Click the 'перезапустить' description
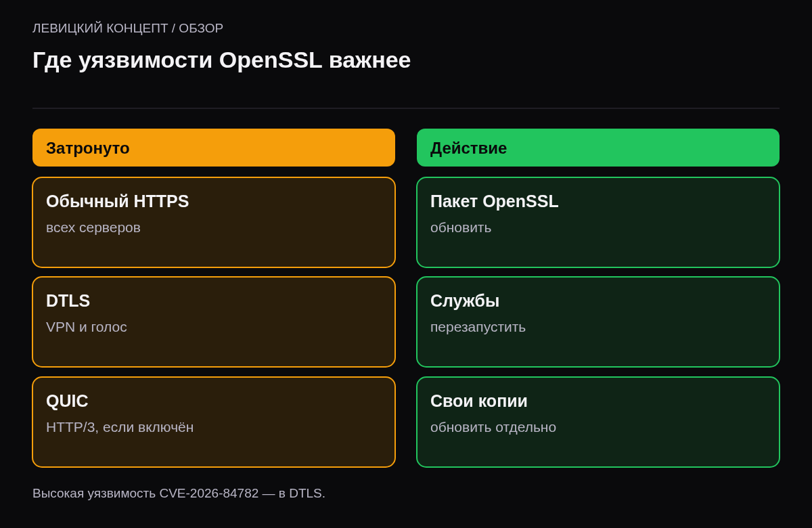812x528 pixels. point(478,327)
